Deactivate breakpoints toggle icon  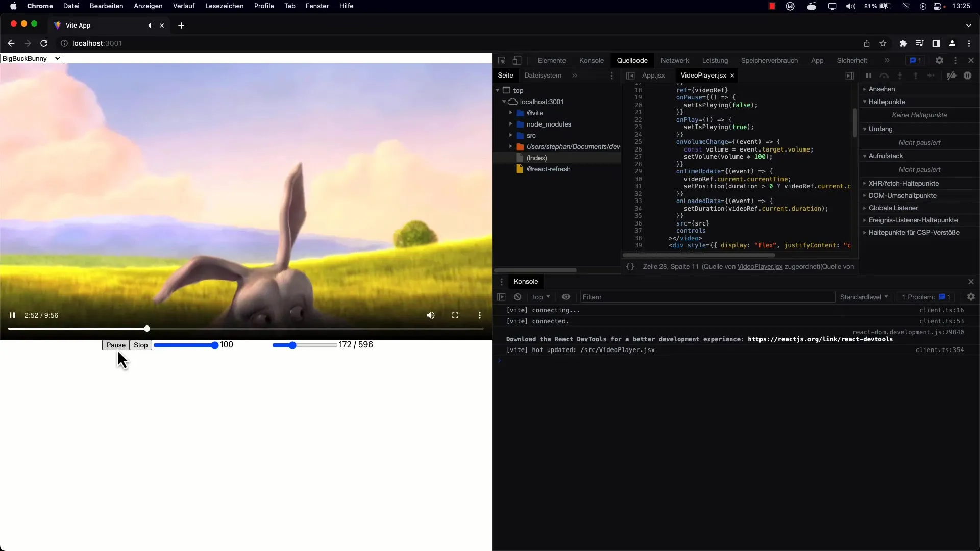tap(951, 76)
